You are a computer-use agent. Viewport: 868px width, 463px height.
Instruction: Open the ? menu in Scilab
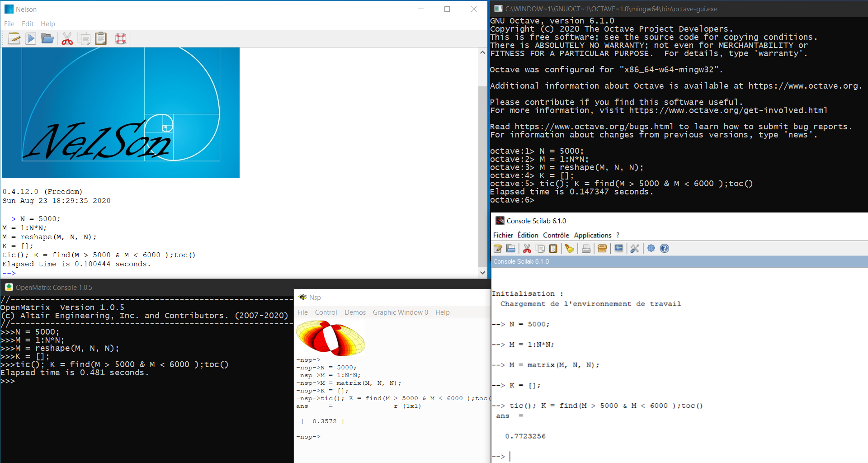click(618, 235)
